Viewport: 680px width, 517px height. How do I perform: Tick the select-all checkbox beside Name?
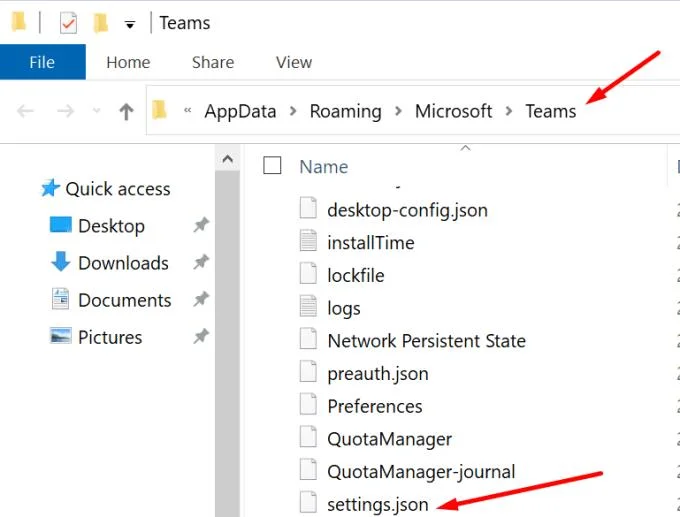272,165
